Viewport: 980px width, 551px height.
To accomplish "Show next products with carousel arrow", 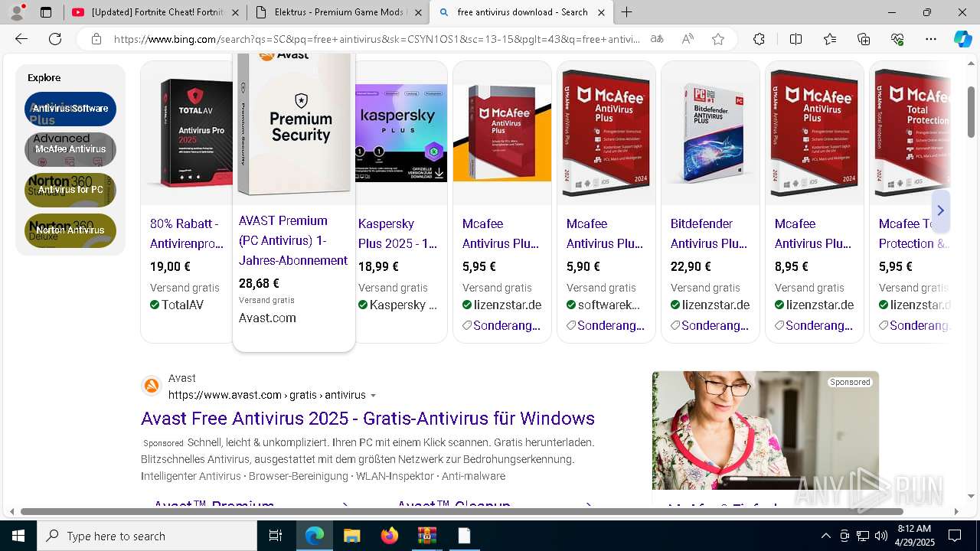I will (940, 210).
